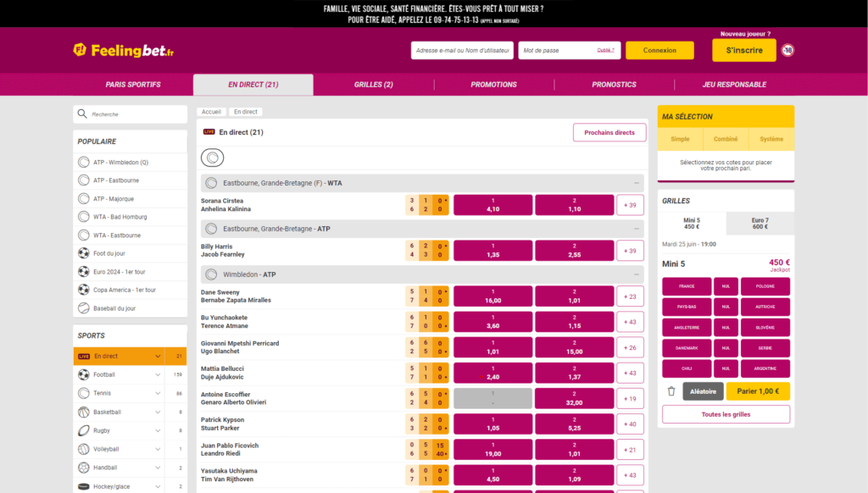Toggle FRANCE pick in Mini 5 grid
The width and height of the screenshot is (868, 493).
pos(687,286)
